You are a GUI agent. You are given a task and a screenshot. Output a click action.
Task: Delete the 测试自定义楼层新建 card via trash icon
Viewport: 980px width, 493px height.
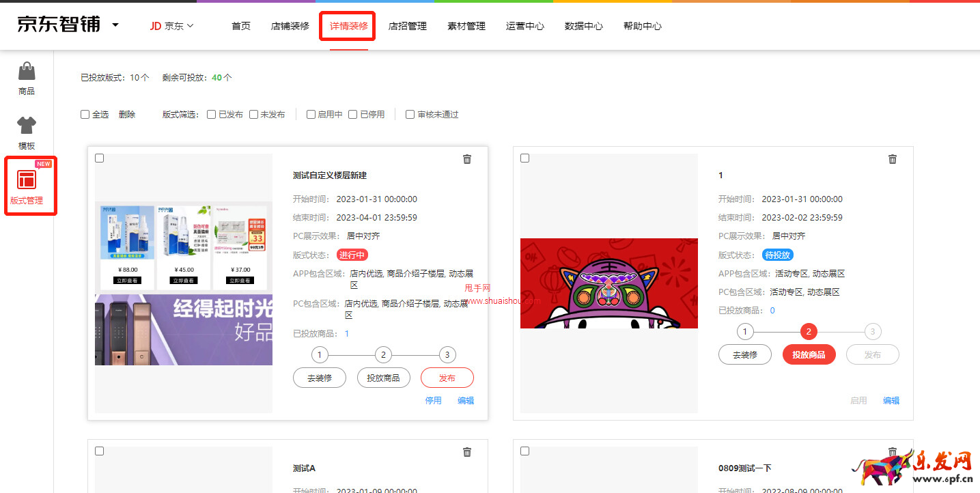coord(467,159)
